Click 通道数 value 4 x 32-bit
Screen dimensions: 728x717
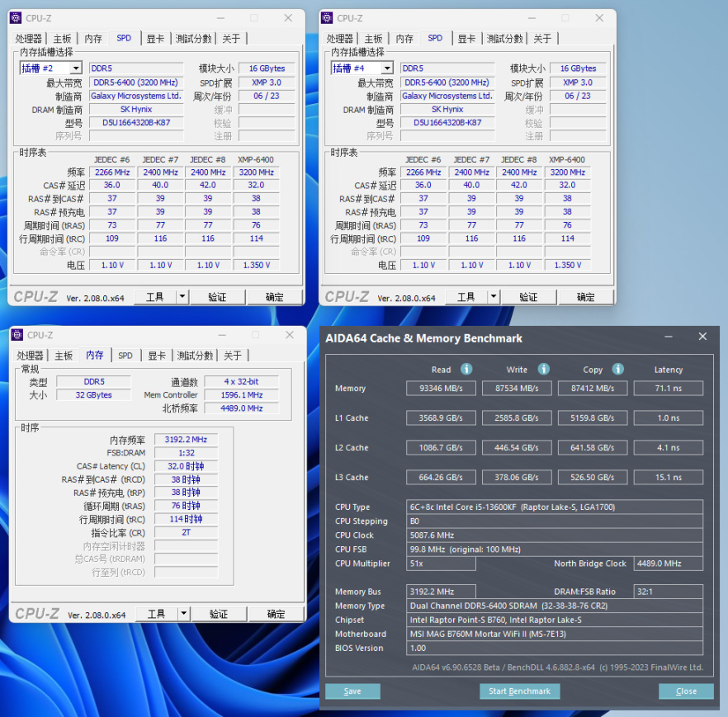241,381
